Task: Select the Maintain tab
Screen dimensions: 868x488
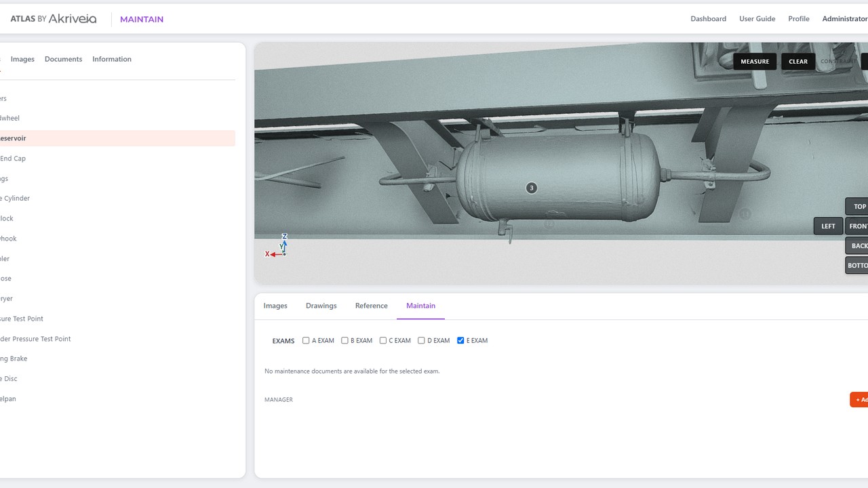Action: click(421, 306)
